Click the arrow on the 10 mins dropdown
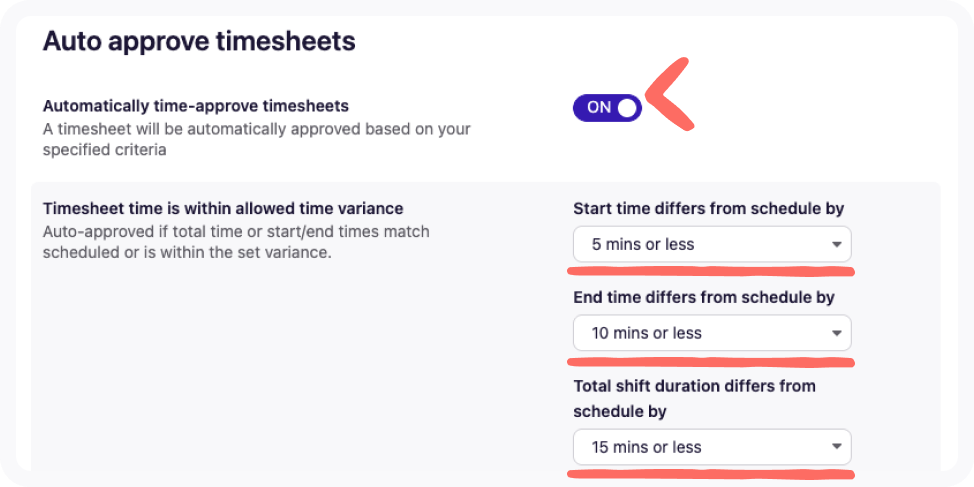This screenshot has width=974, height=487. click(x=836, y=334)
